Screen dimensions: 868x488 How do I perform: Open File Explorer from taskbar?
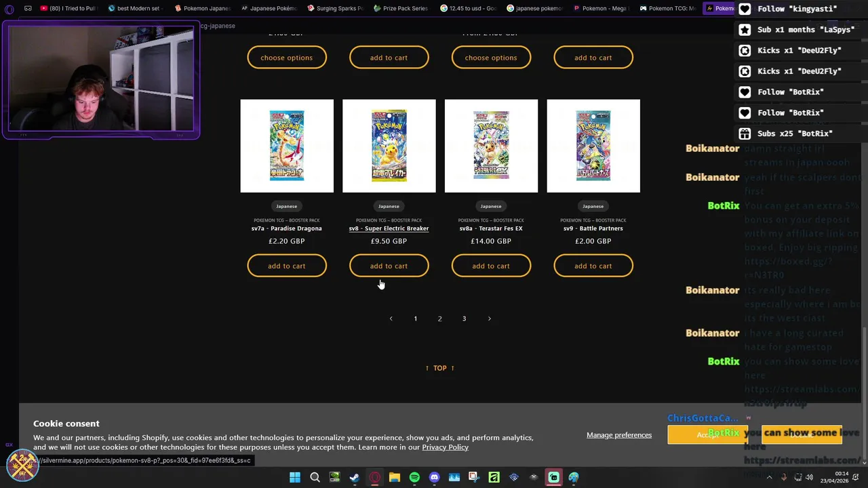point(395,477)
